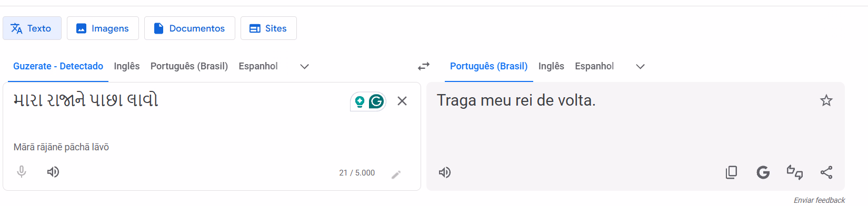
Task: Click the microphone voice input icon
Action: coord(22,172)
